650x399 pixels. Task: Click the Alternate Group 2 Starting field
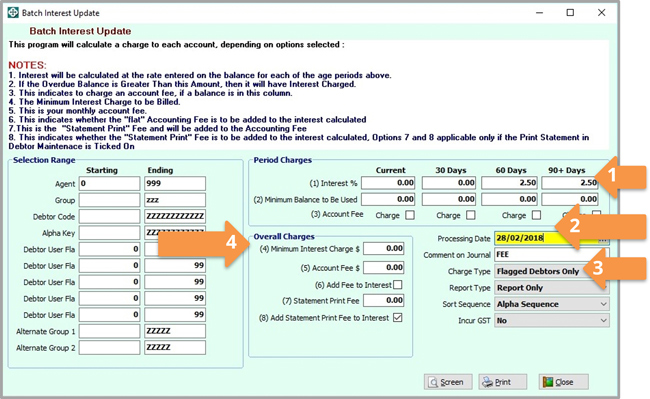(109, 348)
